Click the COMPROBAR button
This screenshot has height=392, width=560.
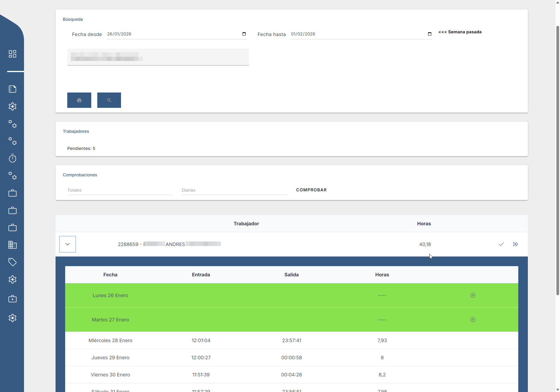pos(311,190)
